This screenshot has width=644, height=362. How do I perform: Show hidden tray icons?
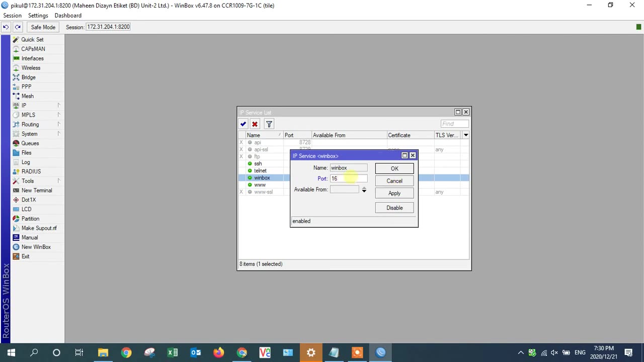click(x=521, y=352)
